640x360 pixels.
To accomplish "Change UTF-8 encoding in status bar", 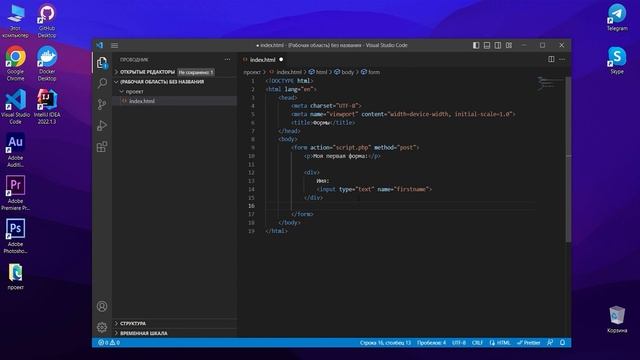I will (x=459, y=343).
